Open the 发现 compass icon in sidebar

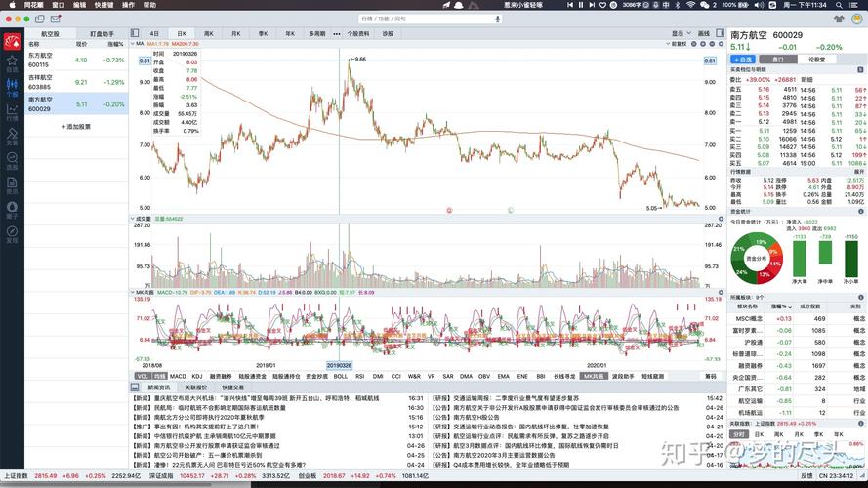12,234
